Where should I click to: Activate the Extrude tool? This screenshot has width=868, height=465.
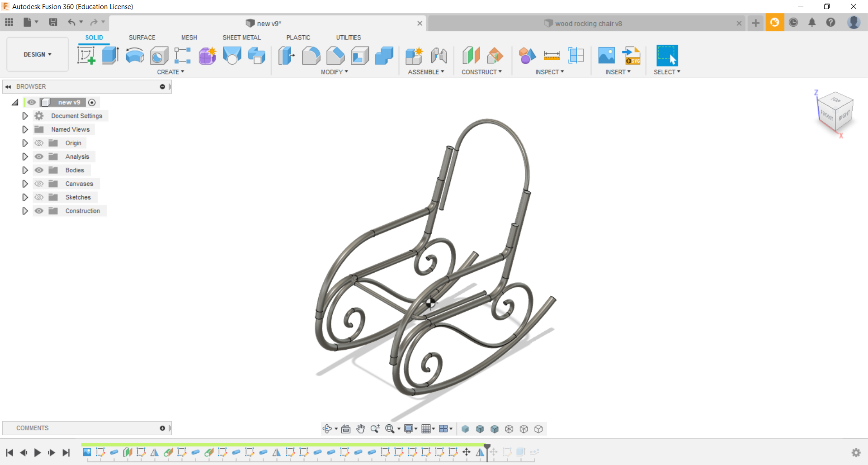110,55
